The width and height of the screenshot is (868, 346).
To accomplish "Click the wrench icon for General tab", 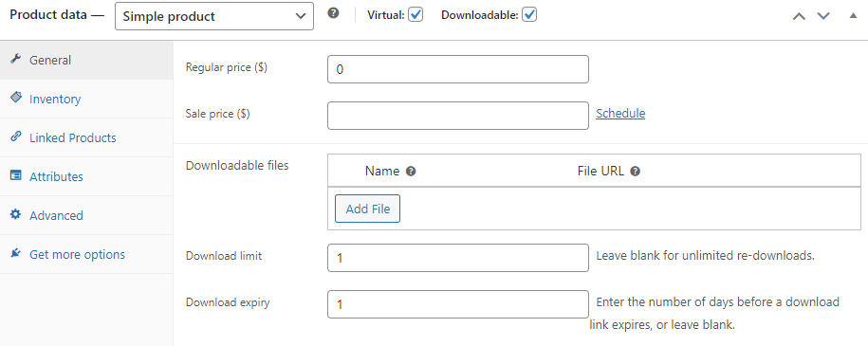I will coord(16,59).
